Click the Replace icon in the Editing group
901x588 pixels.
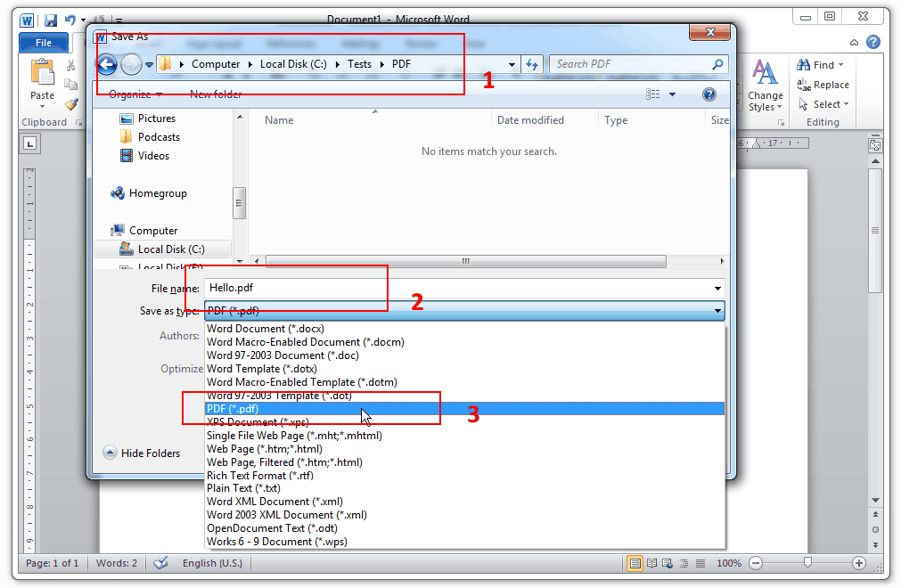click(803, 85)
